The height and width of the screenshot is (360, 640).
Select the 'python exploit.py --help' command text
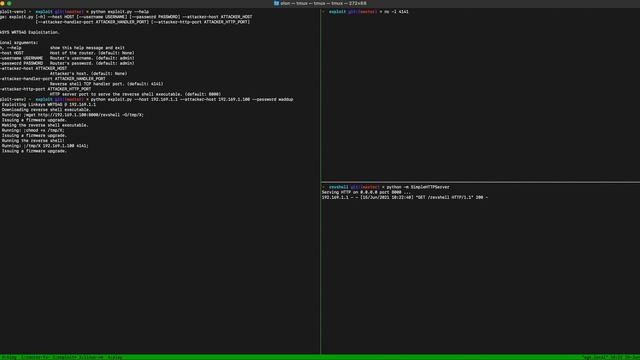(120, 12)
